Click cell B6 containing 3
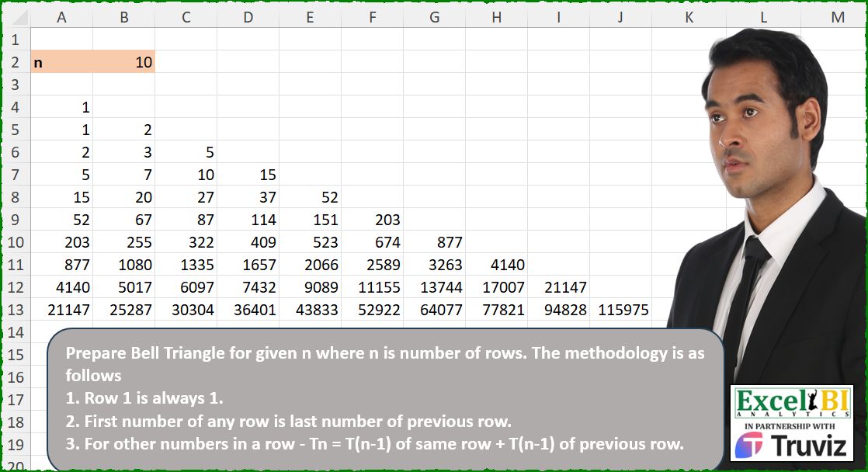 124,152
